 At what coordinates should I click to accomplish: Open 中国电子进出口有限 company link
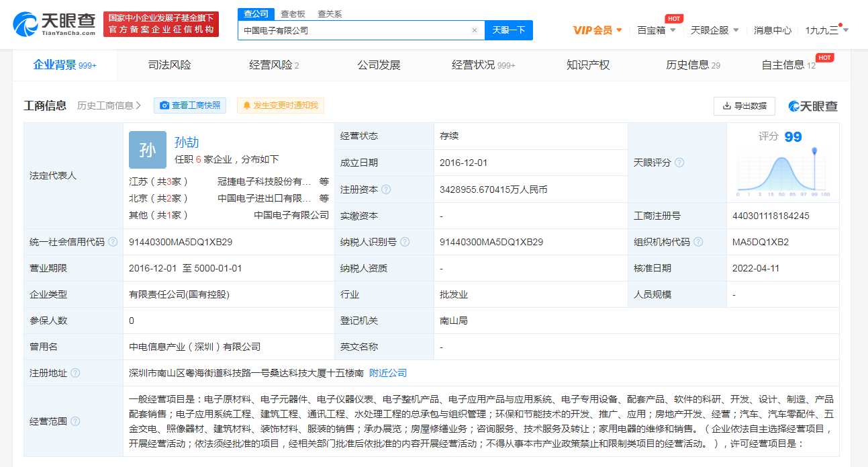(264, 198)
